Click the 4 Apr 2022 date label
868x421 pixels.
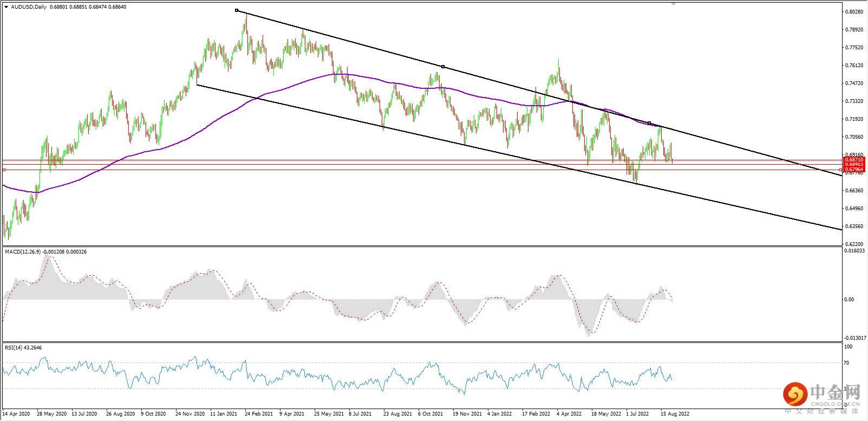click(x=569, y=413)
